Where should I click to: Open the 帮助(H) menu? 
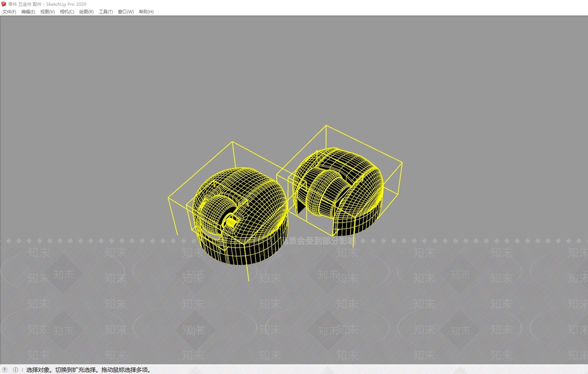click(x=146, y=12)
